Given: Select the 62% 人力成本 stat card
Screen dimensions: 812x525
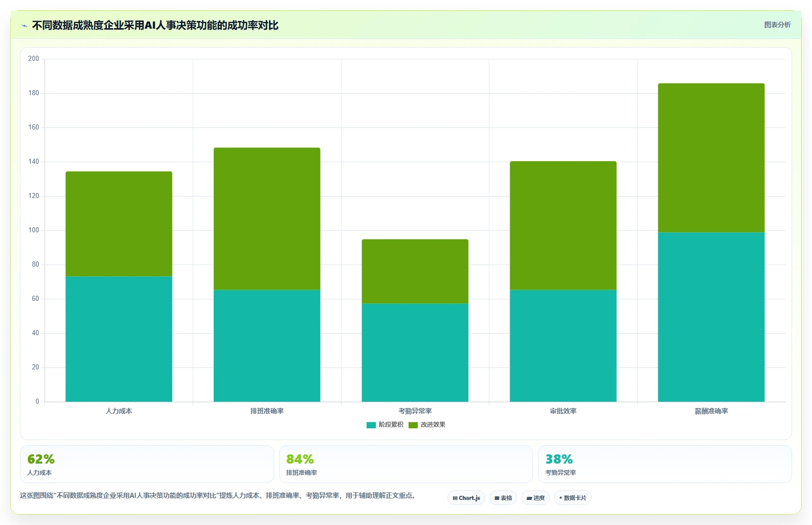Looking at the screenshot, I should [x=147, y=464].
